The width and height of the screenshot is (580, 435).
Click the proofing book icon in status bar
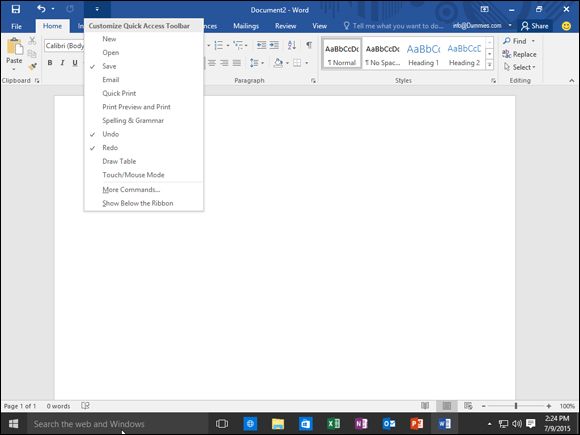85,406
